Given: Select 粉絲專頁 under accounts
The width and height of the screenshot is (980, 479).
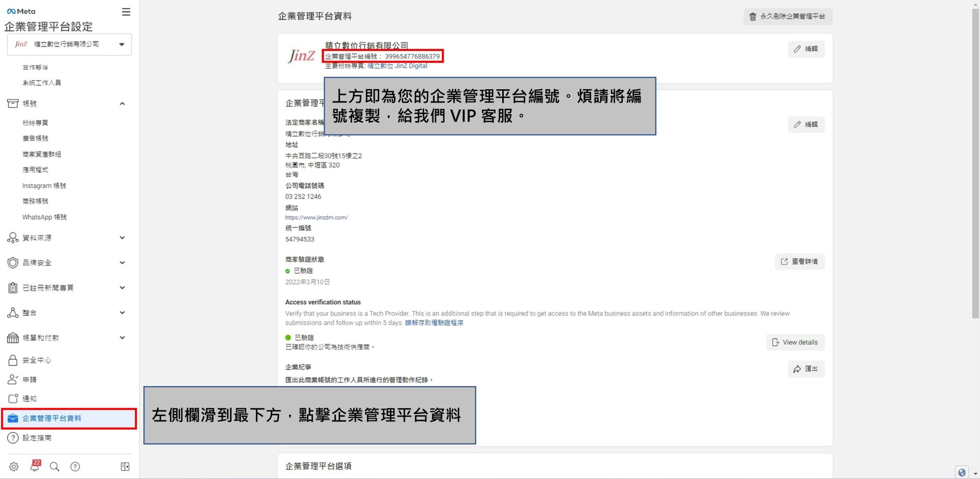Looking at the screenshot, I should (35, 123).
